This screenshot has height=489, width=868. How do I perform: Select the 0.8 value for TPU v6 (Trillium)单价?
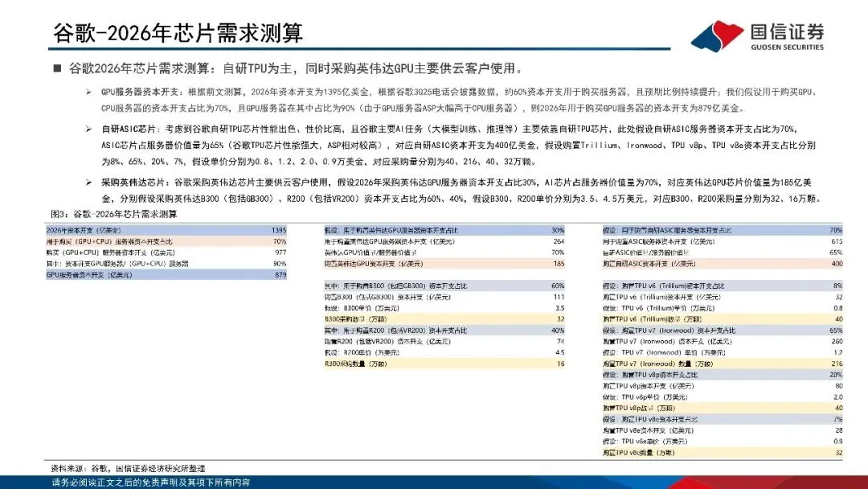coord(838,308)
